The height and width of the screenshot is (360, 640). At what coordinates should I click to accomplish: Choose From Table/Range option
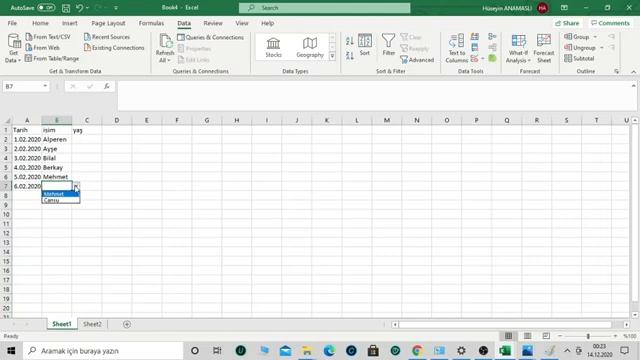tap(52, 59)
